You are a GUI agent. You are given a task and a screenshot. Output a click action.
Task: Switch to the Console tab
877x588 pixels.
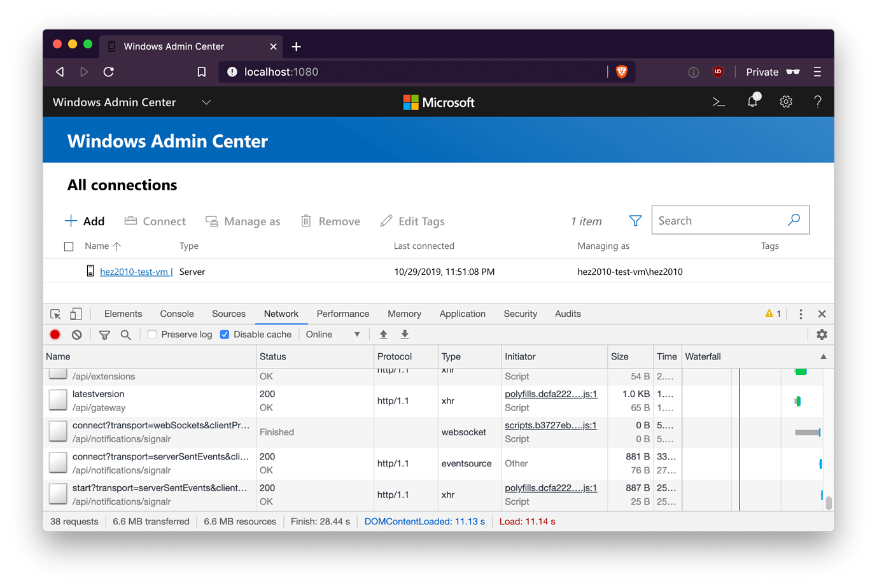pyautogui.click(x=177, y=314)
